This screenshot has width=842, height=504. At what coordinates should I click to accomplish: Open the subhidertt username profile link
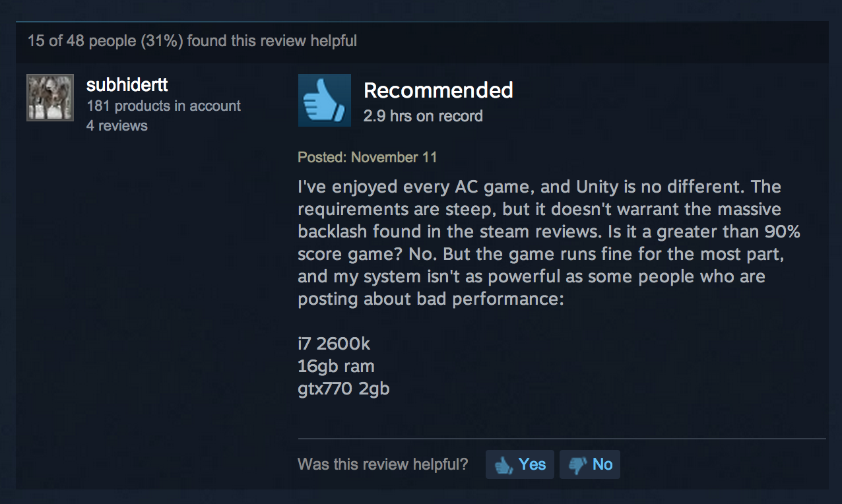tap(127, 86)
